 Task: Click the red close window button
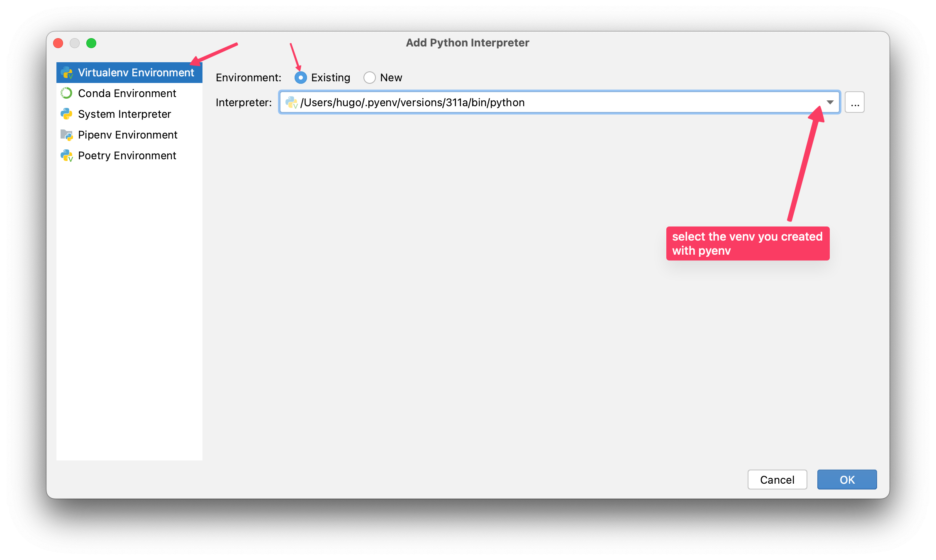[x=58, y=43]
